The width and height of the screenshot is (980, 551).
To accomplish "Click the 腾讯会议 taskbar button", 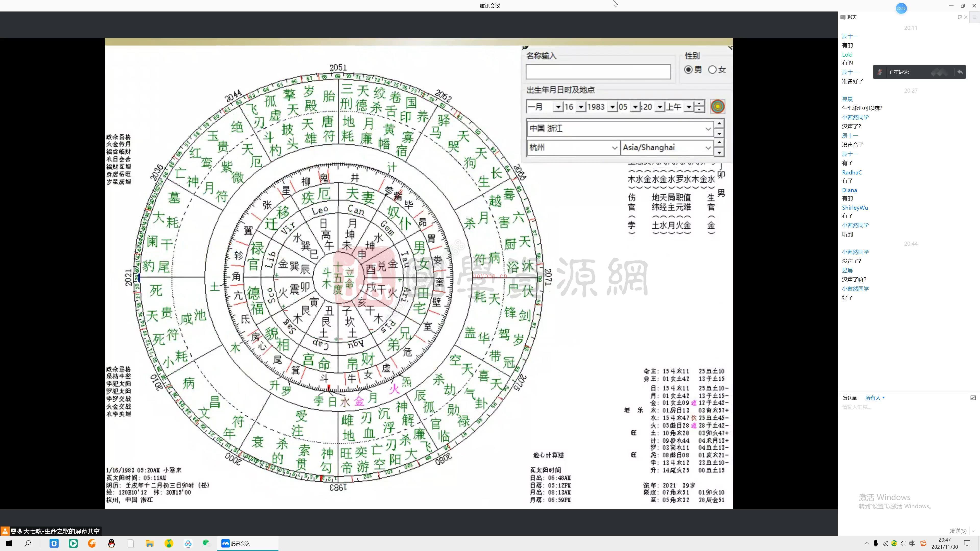I will (248, 543).
